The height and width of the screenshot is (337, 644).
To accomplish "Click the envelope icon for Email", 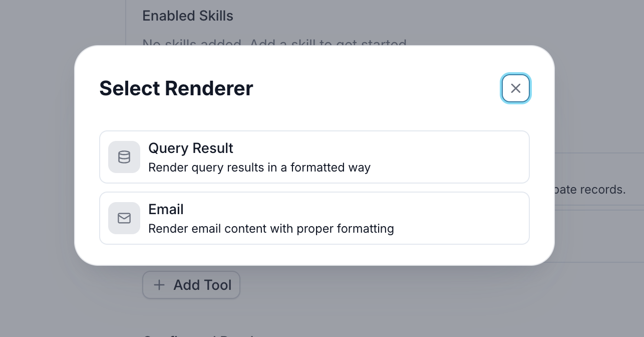I will [124, 218].
